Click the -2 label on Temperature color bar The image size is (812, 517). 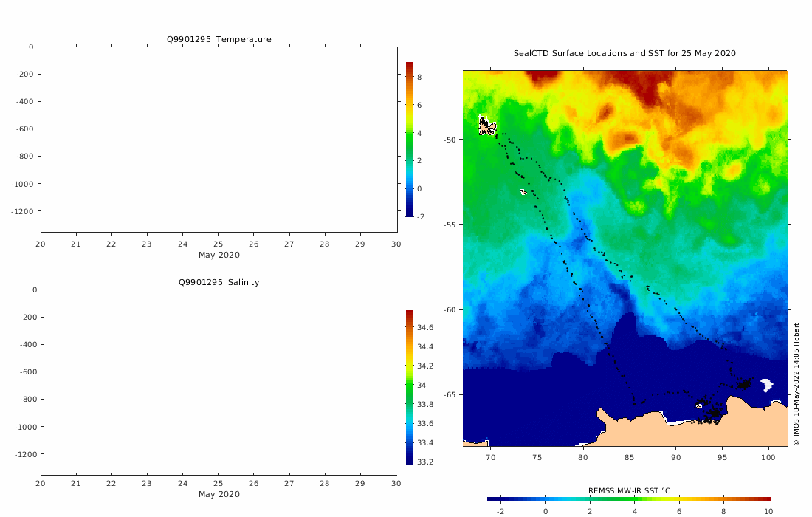420,217
